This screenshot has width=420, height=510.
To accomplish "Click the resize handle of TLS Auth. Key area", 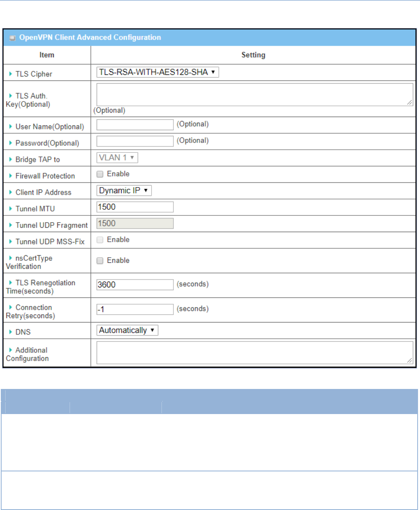I will (x=410, y=103).
